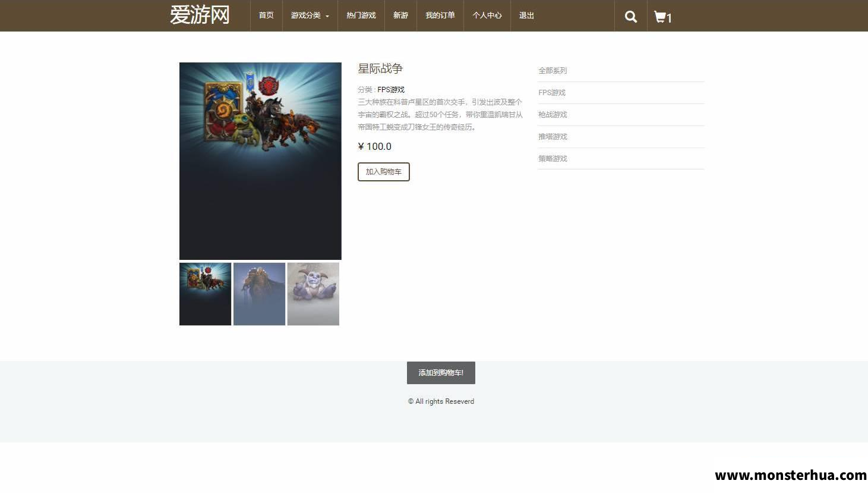Select first thumbnail with card and creatures
868x493 pixels.
[x=205, y=294]
